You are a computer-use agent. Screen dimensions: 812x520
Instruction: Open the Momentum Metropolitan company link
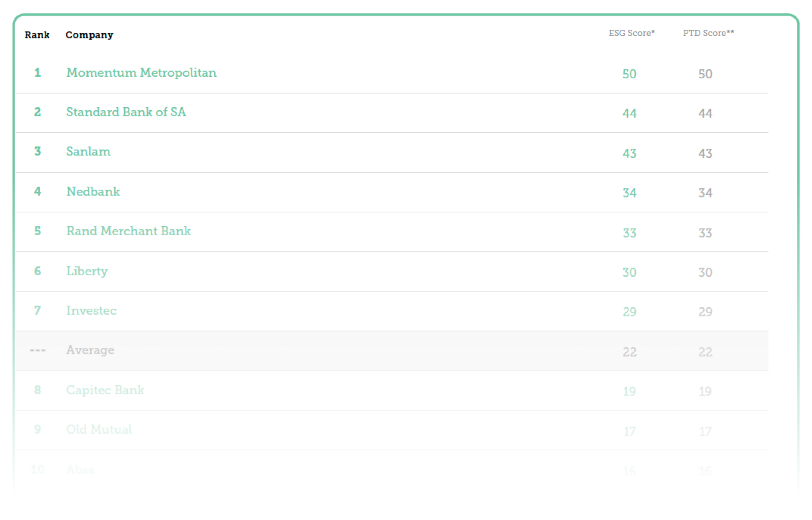click(x=141, y=73)
